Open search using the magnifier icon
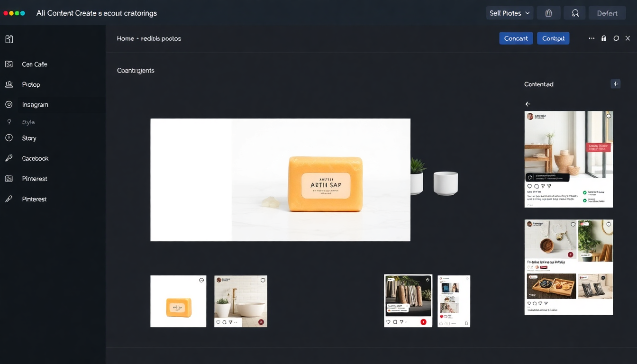 click(574, 13)
